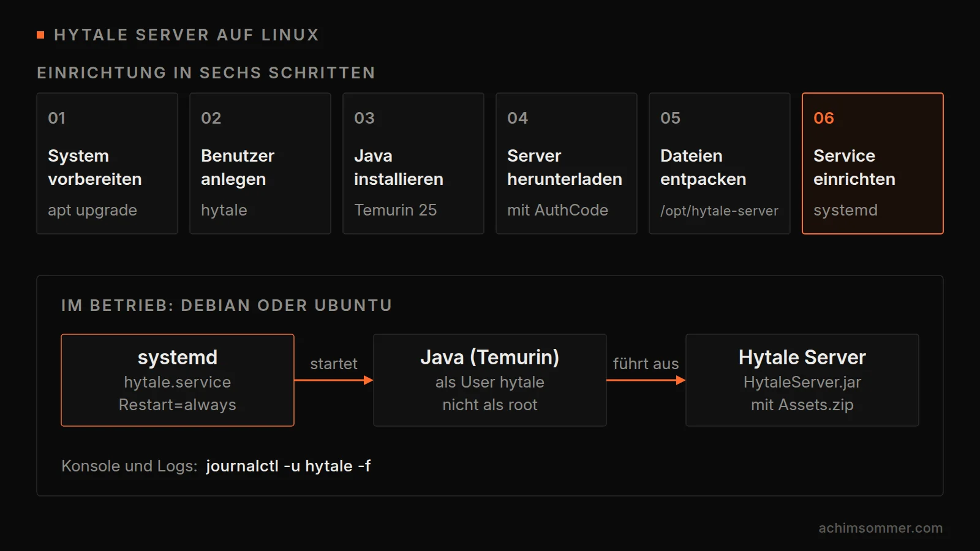This screenshot has height=551, width=980.
Task: Click the 'apt upgrade' text
Action: click(92, 211)
